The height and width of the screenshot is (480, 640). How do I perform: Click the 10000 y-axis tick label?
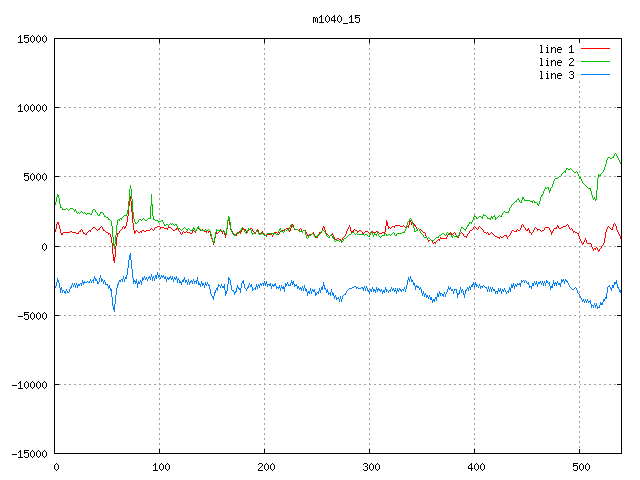click(x=31, y=108)
